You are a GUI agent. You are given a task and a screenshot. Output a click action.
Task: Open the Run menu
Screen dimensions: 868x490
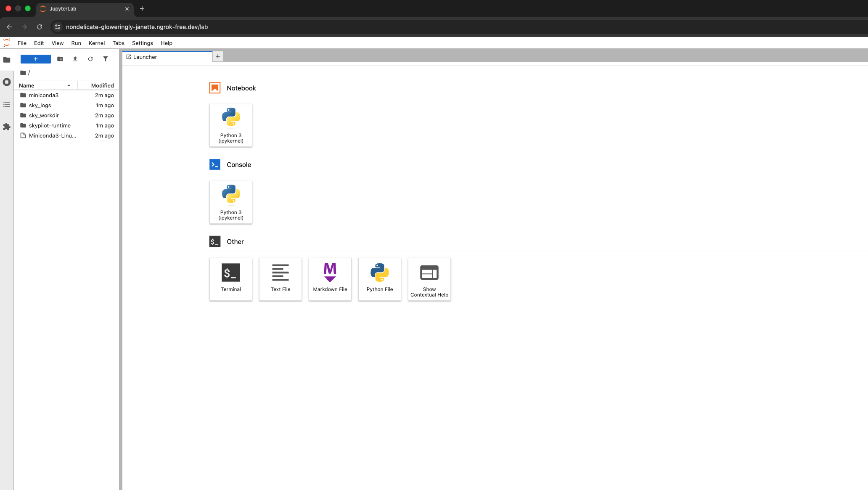tap(76, 43)
